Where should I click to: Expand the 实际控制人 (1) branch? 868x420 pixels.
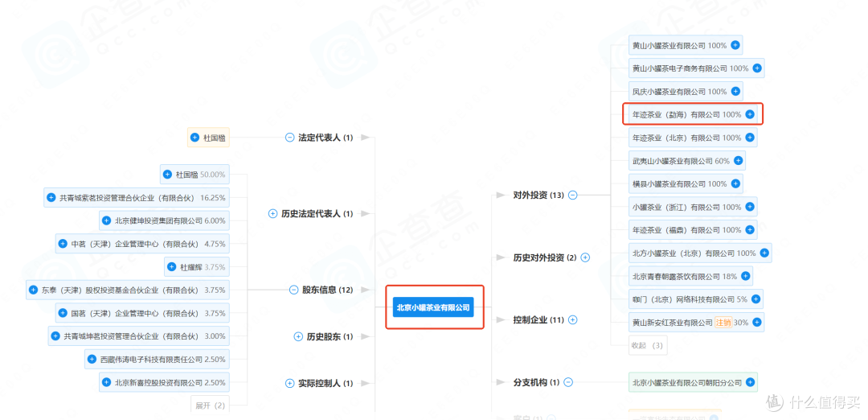pyautogui.click(x=289, y=383)
